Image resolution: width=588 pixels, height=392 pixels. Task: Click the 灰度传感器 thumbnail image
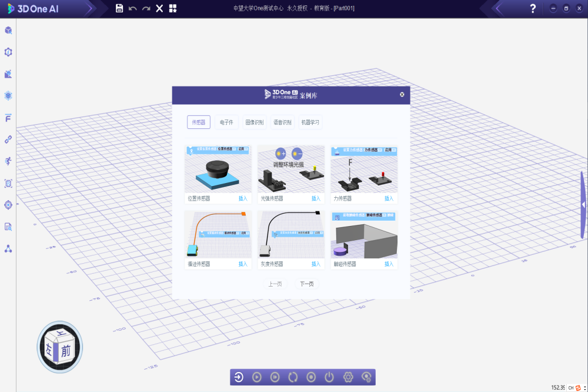coord(291,235)
